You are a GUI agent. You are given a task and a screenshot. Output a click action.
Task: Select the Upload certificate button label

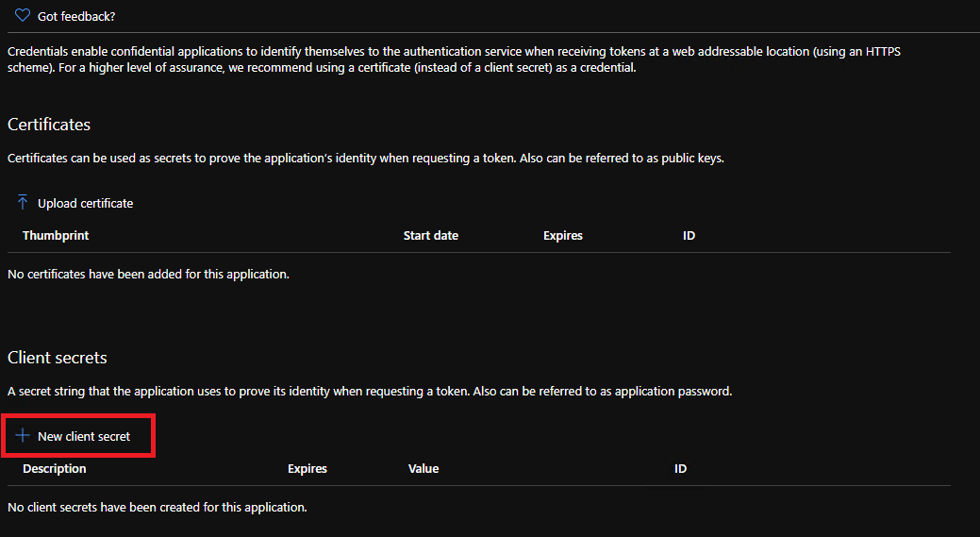coord(85,204)
